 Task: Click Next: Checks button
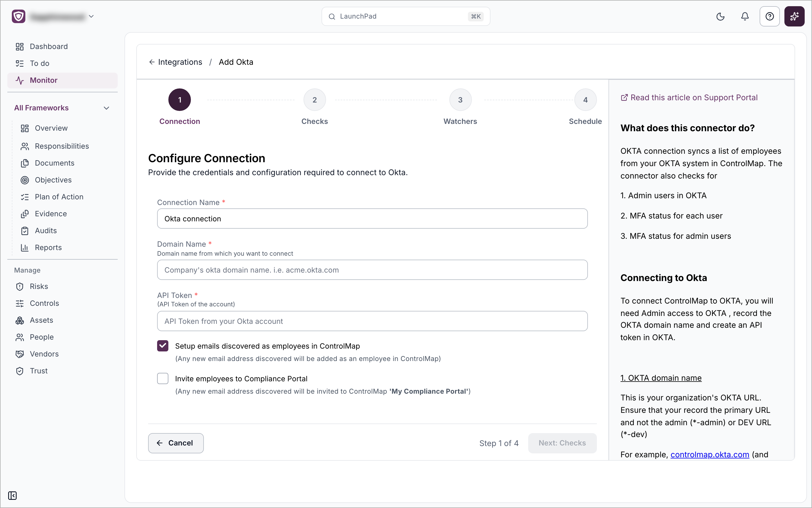point(562,443)
